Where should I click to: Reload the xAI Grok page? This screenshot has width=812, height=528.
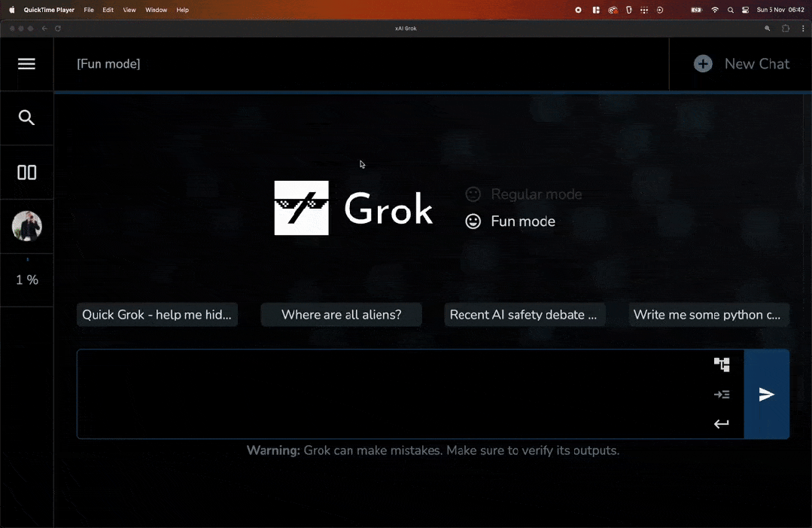[x=58, y=29]
